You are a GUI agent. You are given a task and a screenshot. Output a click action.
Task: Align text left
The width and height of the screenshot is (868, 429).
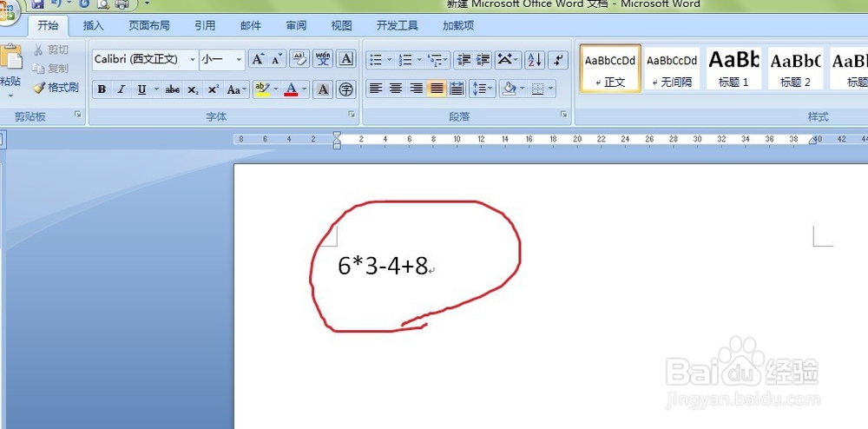(x=376, y=89)
